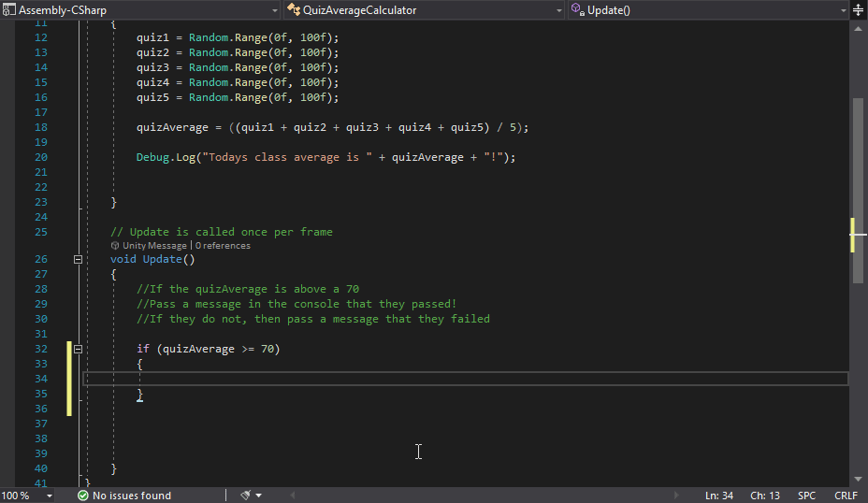Click the comment 'Update is called once per frame'

pyautogui.click(x=222, y=232)
